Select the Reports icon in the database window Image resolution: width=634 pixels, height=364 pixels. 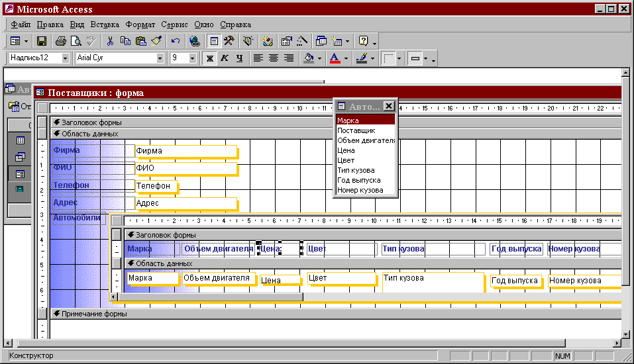[x=19, y=189]
